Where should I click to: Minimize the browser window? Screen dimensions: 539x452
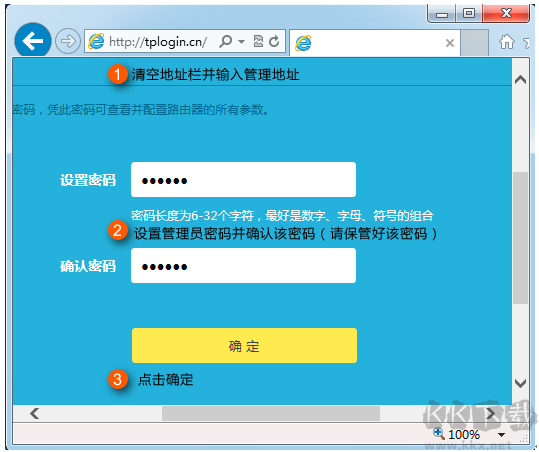pyautogui.click(x=442, y=14)
